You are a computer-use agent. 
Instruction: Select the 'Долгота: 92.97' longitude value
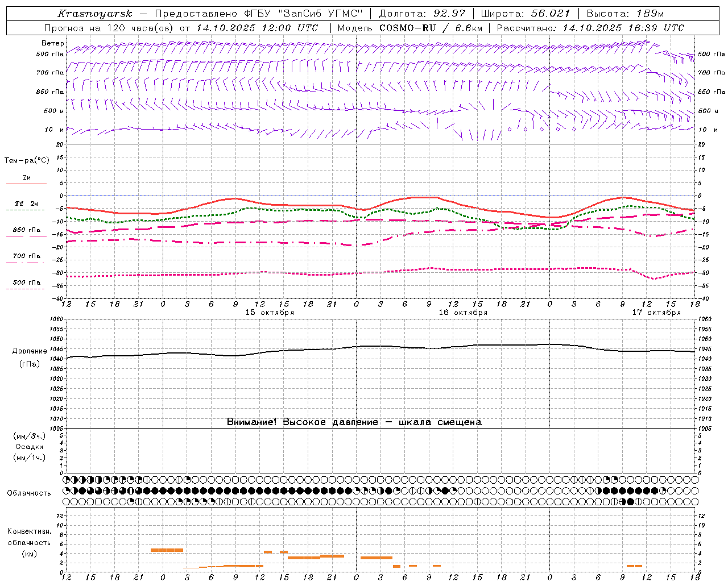pos(422,14)
